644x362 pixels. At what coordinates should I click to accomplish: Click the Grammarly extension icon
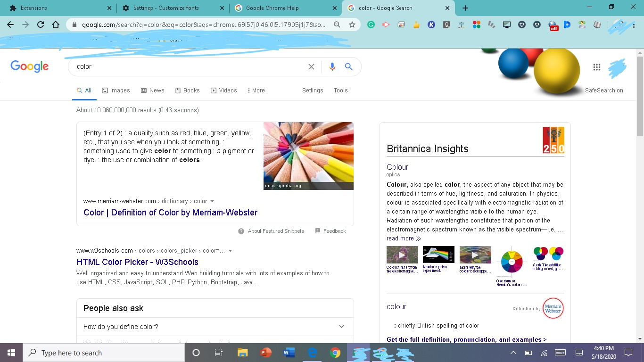point(371,25)
